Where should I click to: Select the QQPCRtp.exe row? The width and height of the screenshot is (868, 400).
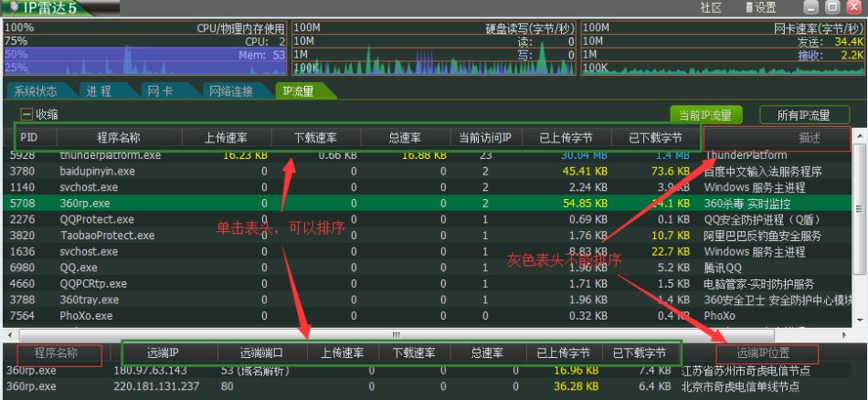click(427, 284)
